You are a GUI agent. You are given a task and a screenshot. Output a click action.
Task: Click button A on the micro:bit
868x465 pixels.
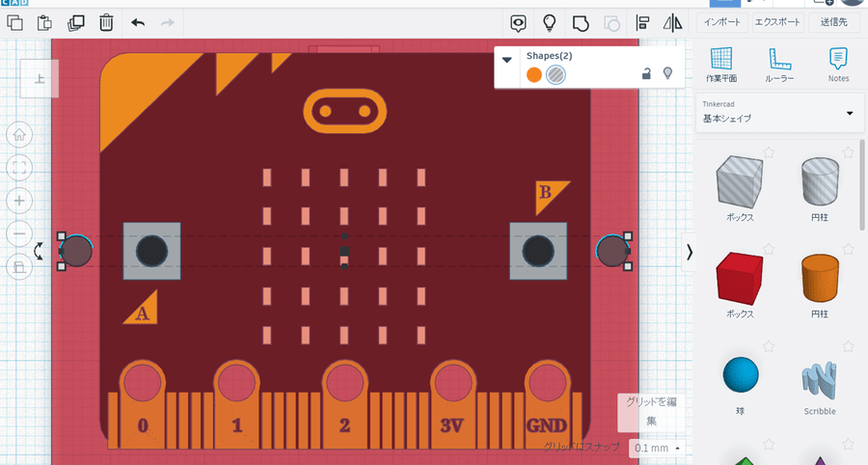151,251
